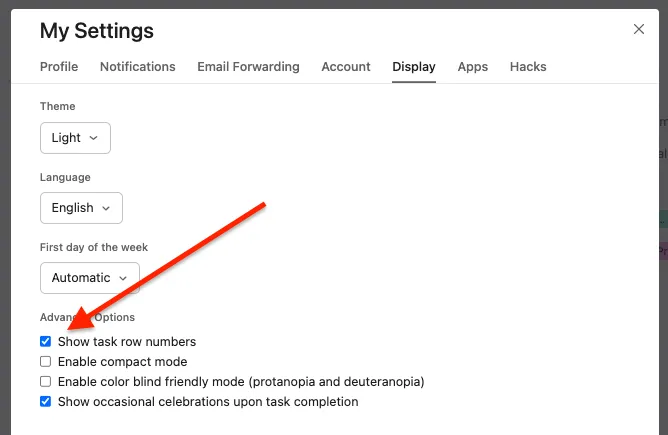Click the My Settings dialog title
The image size is (668, 435).
(97, 31)
